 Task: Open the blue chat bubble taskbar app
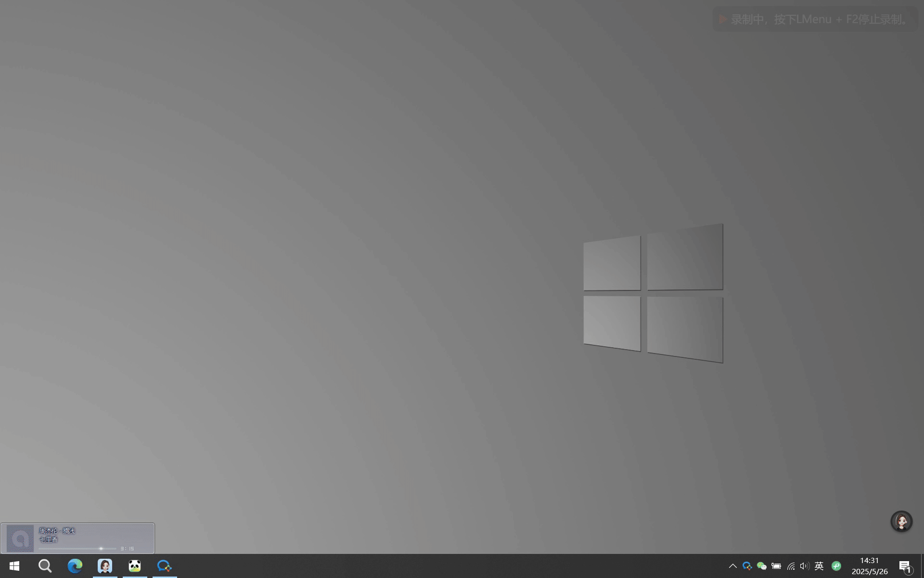(x=165, y=566)
